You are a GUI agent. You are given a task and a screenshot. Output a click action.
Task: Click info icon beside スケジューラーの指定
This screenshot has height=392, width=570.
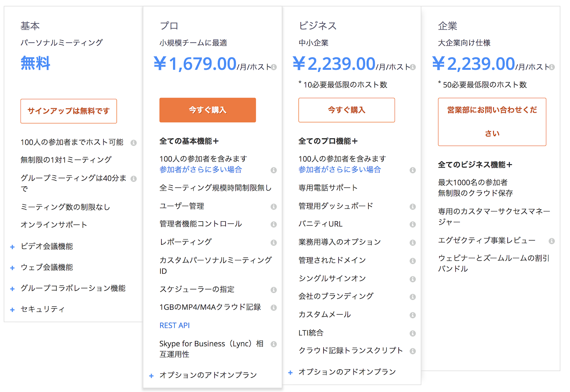click(274, 290)
